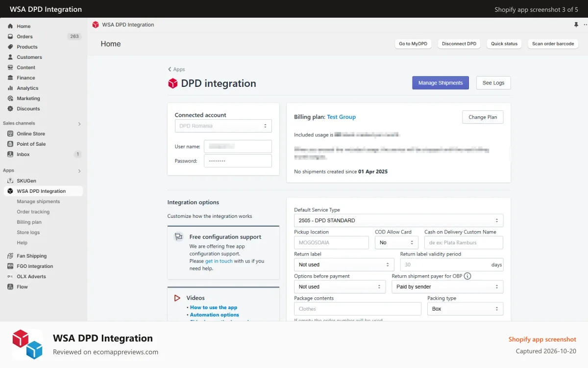Image resolution: width=588 pixels, height=368 pixels.
Task: Open the Packing type Box dropdown
Action: click(465, 309)
